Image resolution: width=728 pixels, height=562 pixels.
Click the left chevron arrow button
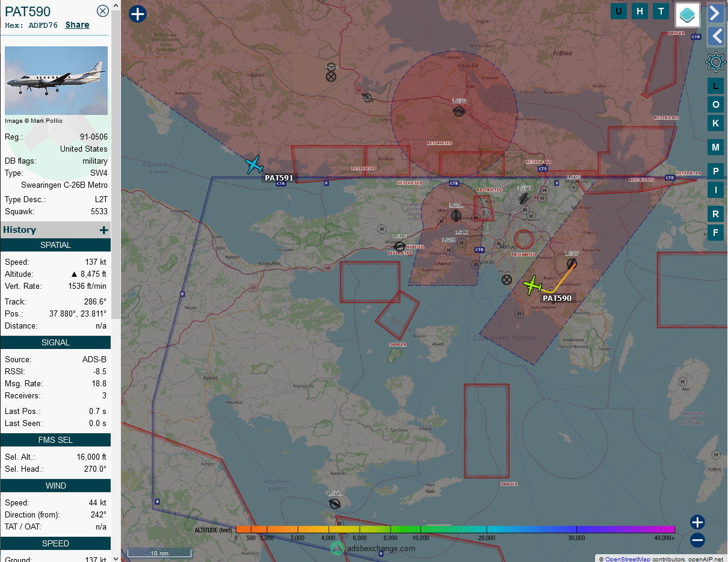click(715, 36)
